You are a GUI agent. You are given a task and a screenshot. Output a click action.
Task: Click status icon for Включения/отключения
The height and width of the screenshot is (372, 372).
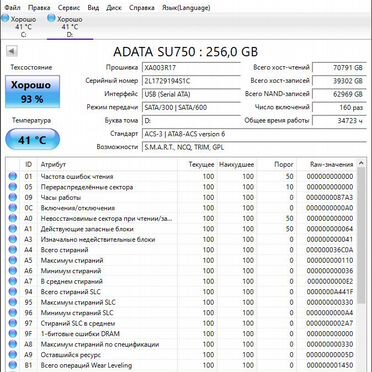13,208
